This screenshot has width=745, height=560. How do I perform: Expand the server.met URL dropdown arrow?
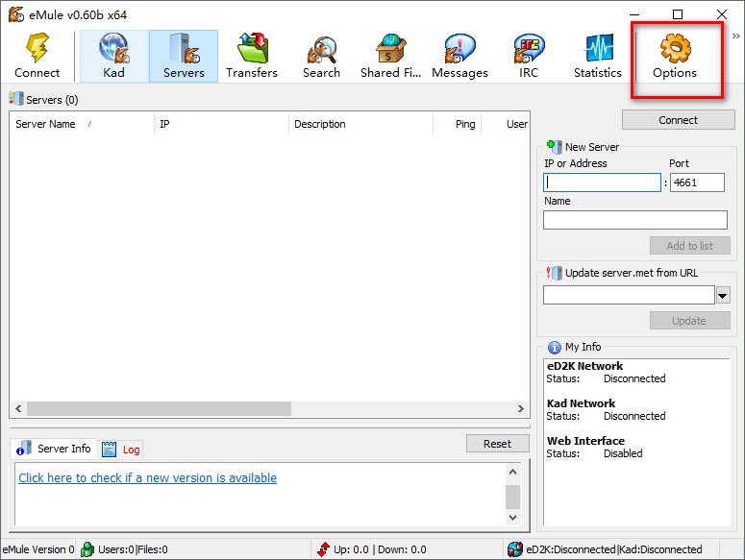(x=723, y=296)
